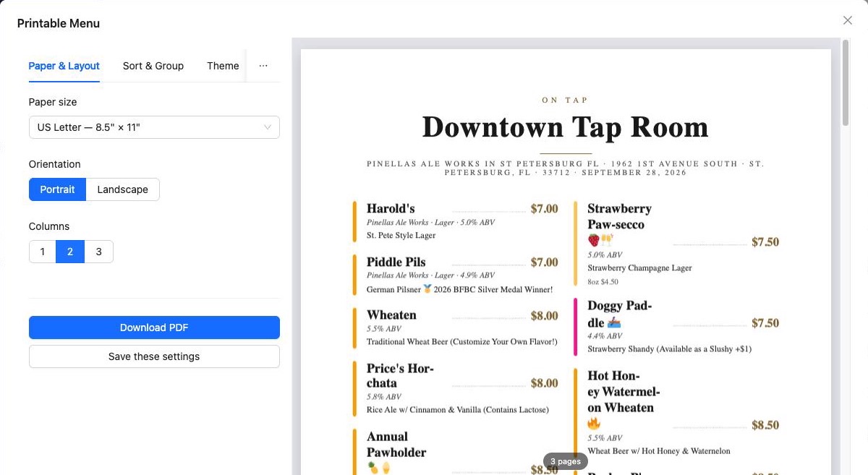Click the strawberry emoji under Paw-secco
This screenshot has width=868, height=475.
click(594, 240)
